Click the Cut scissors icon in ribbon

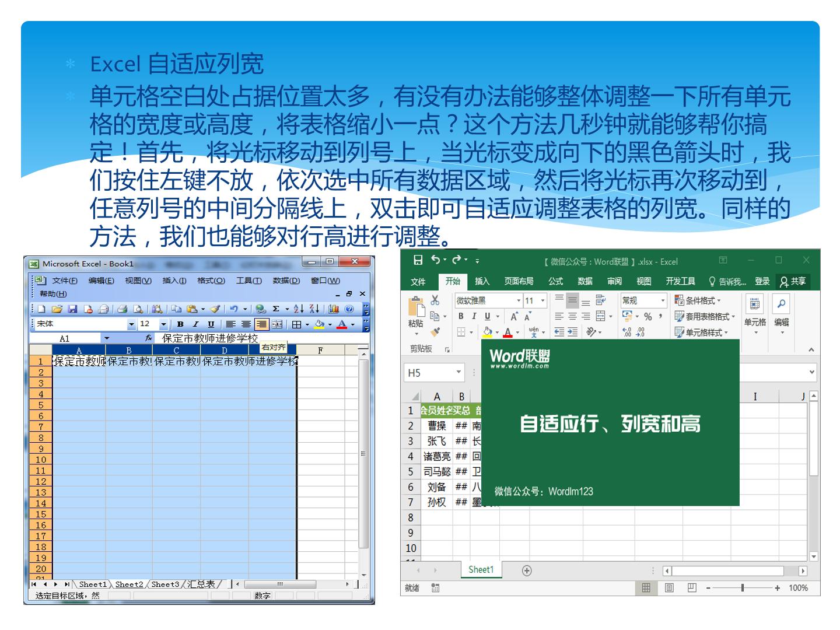coord(435,300)
